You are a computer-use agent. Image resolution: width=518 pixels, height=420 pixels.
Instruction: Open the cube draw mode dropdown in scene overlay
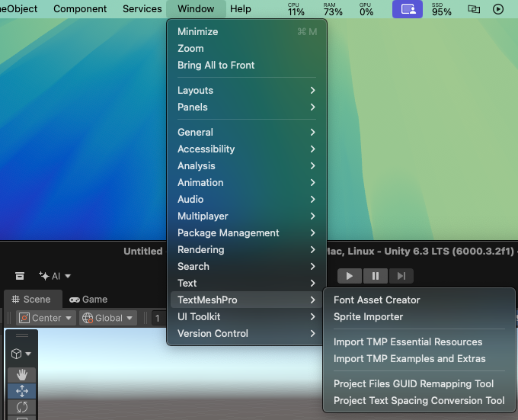pos(21,354)
